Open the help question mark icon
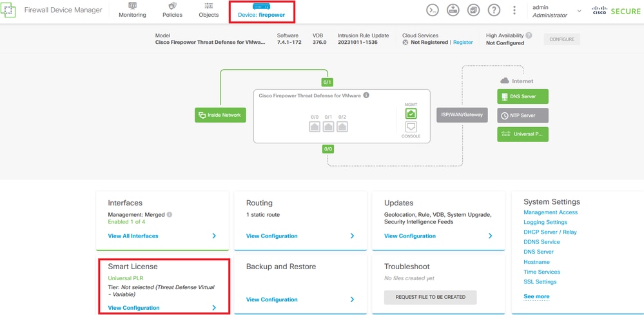This screenshot has width=644, height=315. point(494,10)
